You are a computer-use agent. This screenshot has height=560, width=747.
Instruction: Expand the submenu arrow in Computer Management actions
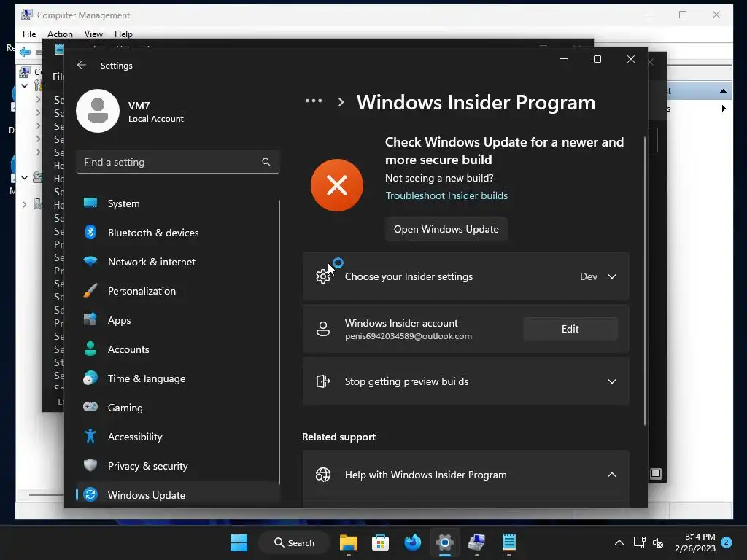click(x=724, y=109)
